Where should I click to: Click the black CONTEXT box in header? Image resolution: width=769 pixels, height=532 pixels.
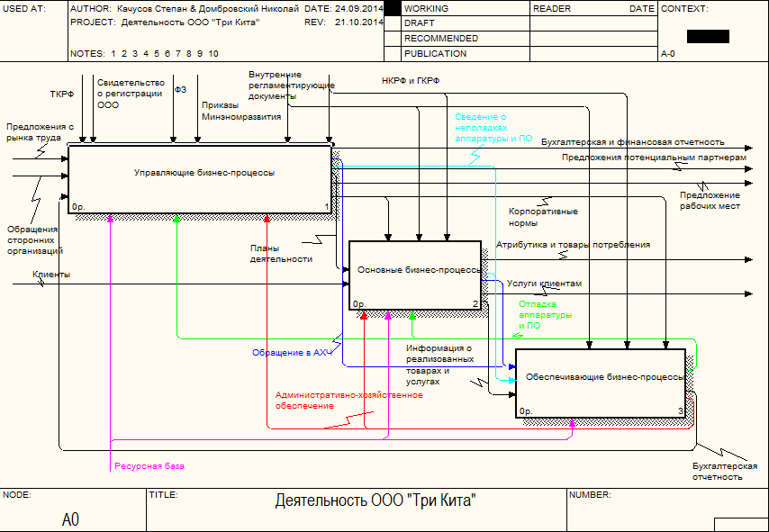click(708, 36)
